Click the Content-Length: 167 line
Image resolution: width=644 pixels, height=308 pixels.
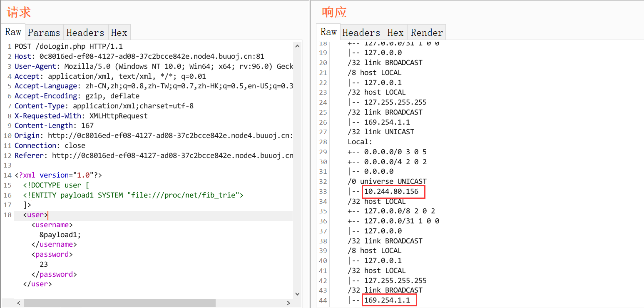click(54, 125)
